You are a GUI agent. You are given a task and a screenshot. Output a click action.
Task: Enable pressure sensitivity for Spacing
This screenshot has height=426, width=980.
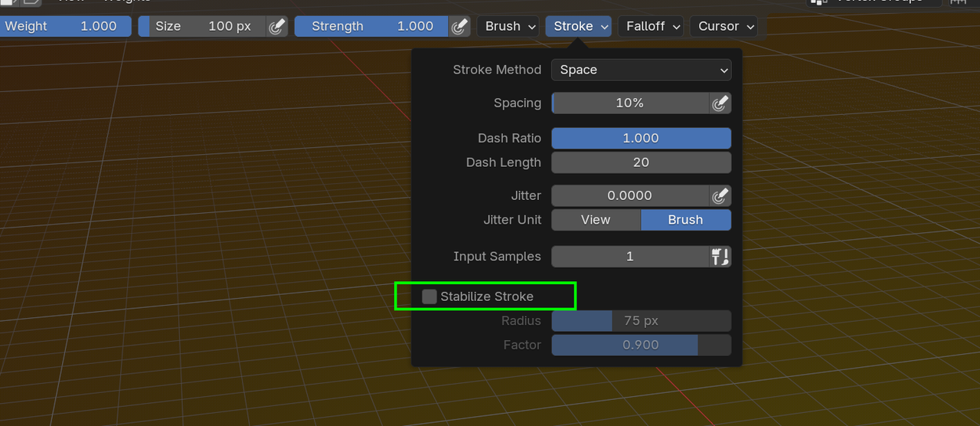tap(720, 103)
